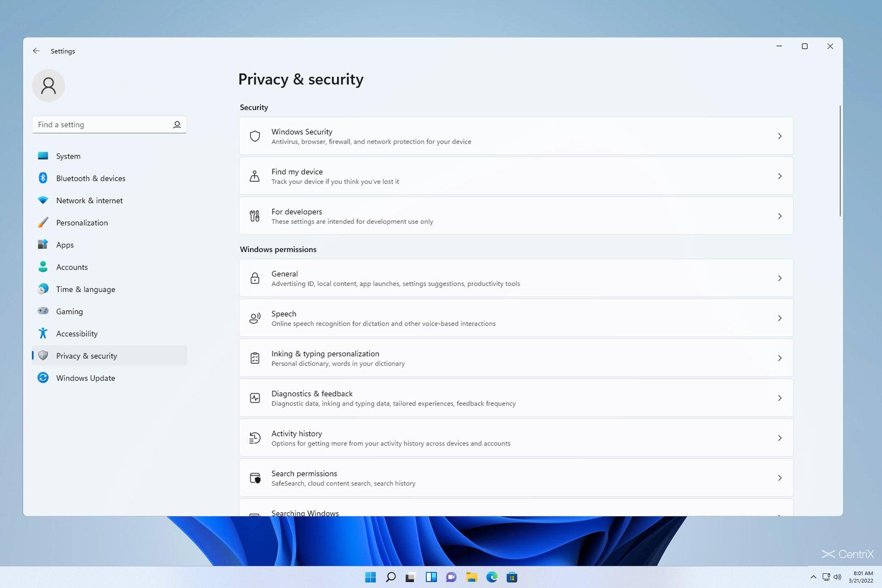Click the Find my device icon
Image resolution: width=882 pixels, height=588 pixels.
pyautogui.click(x=254, y=176)
